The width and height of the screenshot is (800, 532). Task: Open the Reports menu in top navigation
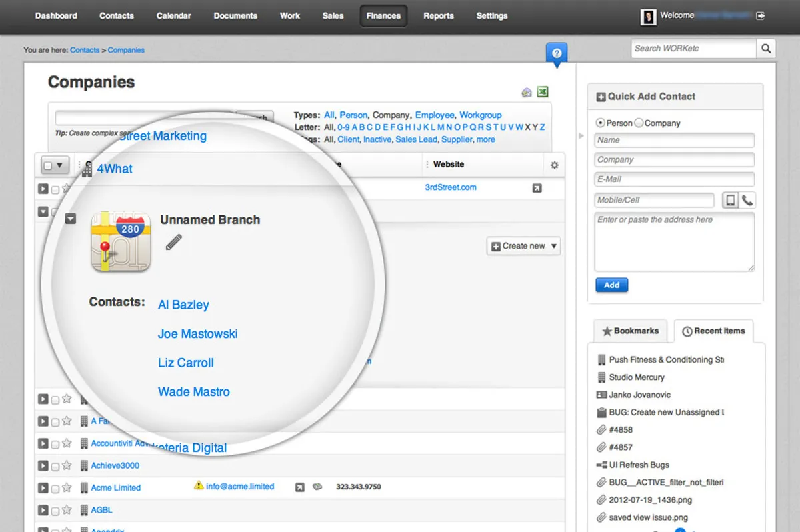pyautogui.click(x=439, y=16)
